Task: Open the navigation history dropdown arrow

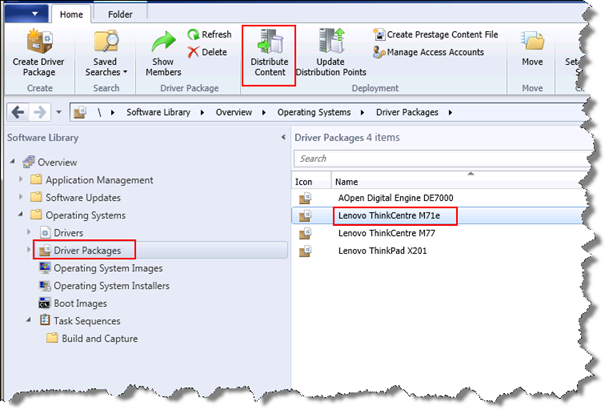Action: [x=59, y=112]
